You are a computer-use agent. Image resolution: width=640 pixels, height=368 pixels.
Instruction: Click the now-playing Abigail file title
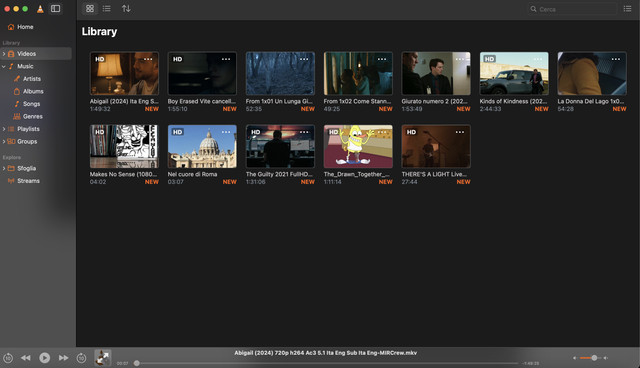tap(325, 353)
